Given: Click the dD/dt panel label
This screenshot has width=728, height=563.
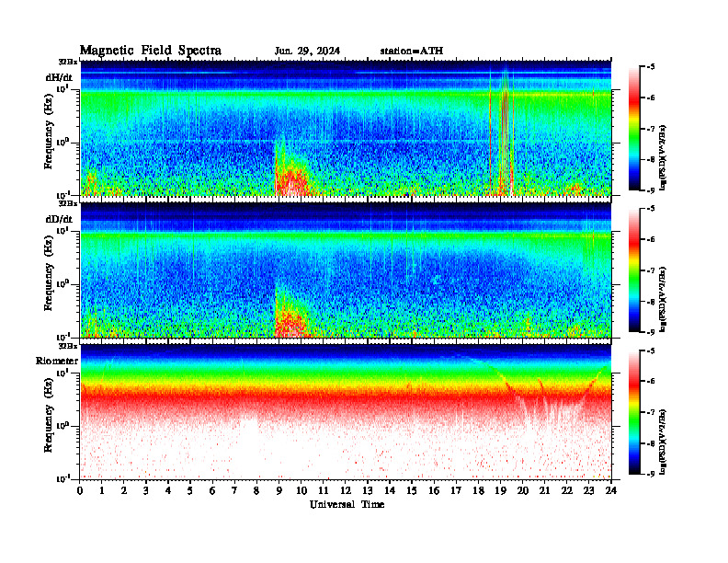Looking at the screenshot, I should (59, 219).
